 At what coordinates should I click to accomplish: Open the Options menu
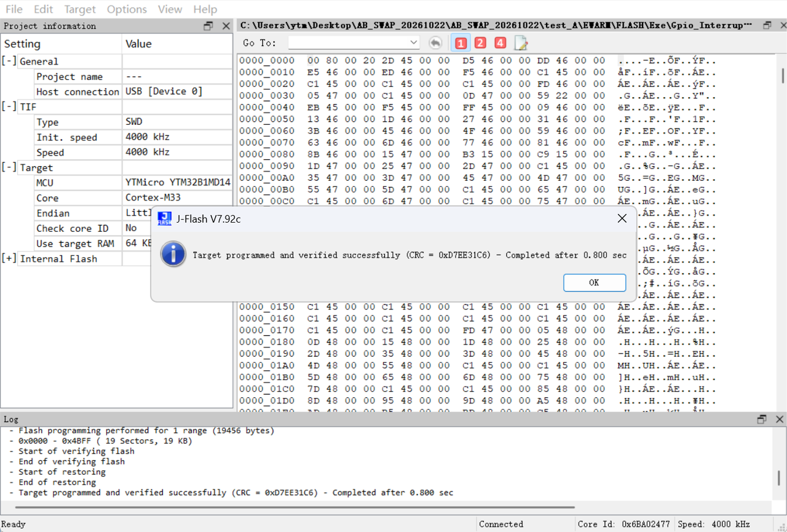click(127, 9)
